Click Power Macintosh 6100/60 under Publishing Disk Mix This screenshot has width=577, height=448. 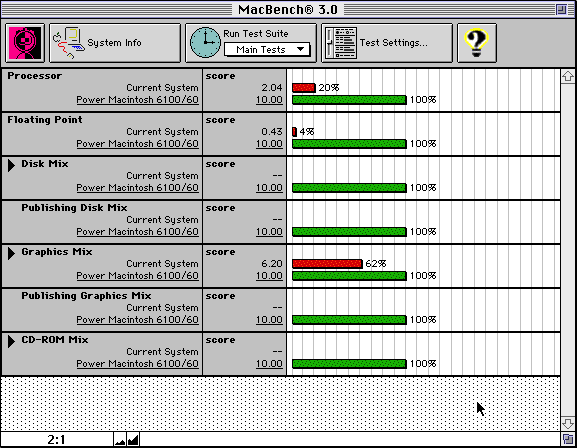[137, 232]
